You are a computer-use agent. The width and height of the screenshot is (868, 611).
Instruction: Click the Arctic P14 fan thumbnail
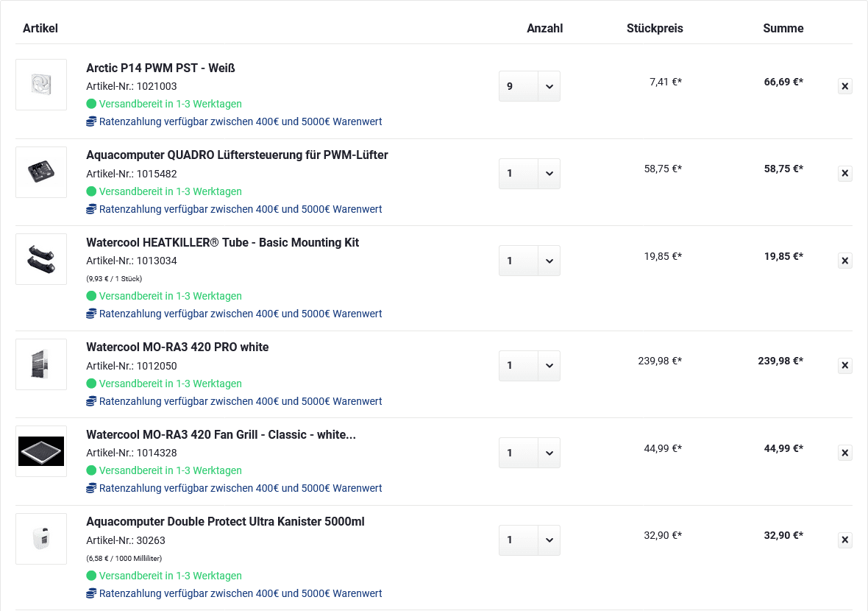41,85
